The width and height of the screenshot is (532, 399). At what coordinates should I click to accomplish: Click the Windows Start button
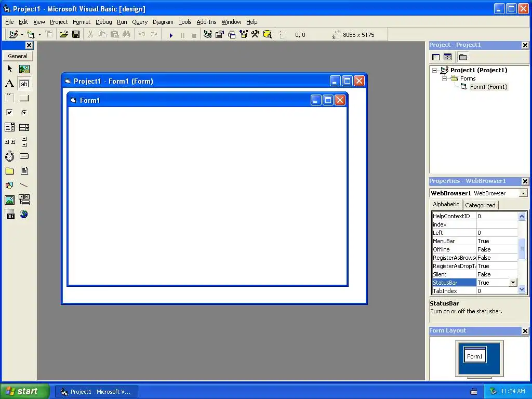(x=25, y=392)
